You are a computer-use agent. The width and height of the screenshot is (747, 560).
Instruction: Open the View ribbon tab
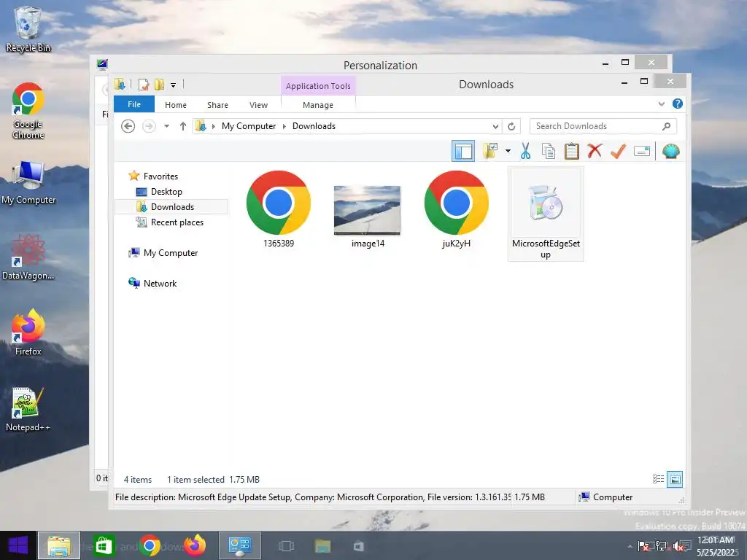tap(259, 105)
